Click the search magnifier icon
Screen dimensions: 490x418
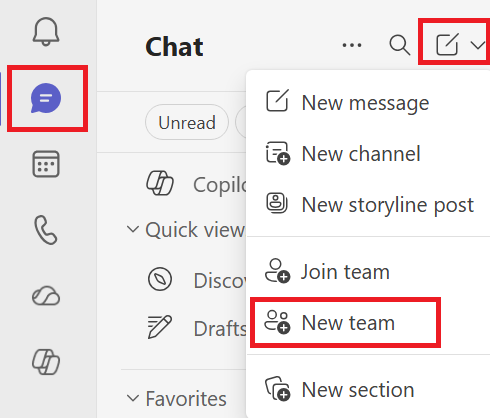(x=399, y=45)
